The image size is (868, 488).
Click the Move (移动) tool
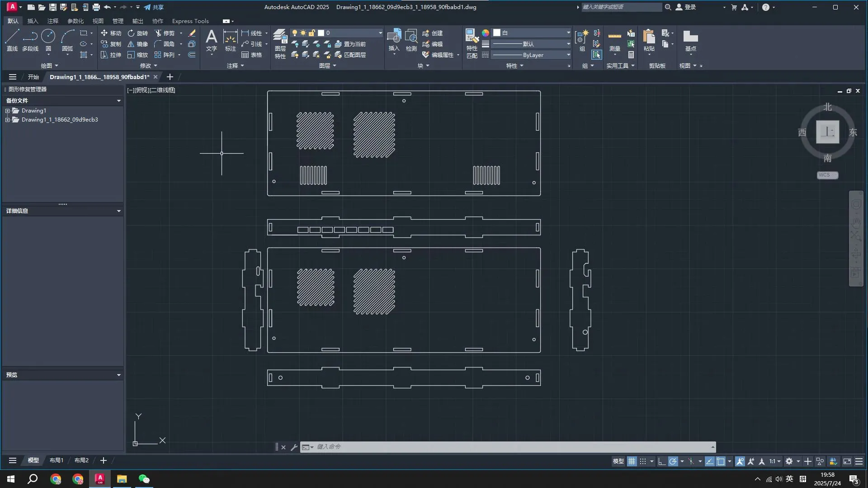(111, 33)
